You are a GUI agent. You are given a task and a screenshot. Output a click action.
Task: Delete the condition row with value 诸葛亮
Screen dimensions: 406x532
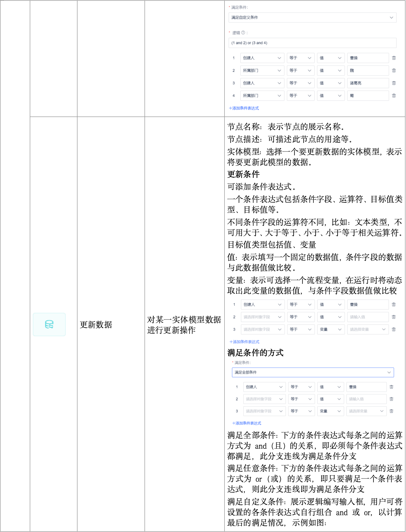394,83
